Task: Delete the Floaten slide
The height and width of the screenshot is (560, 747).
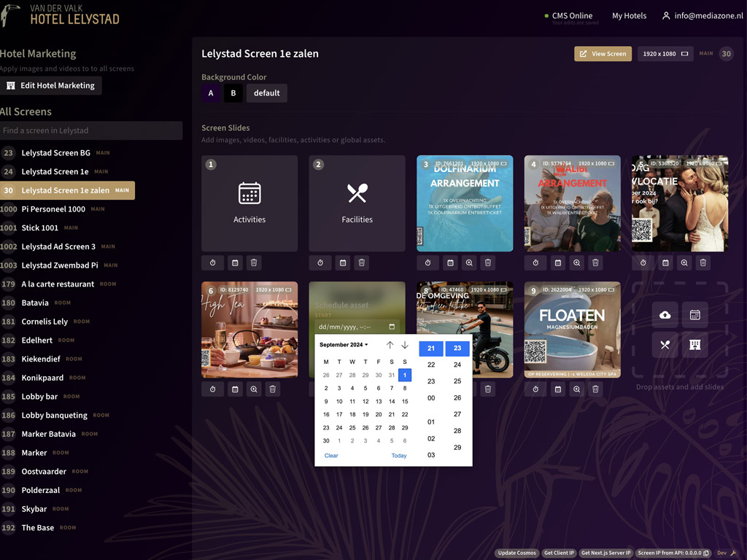Action: (x=595, y=389)
